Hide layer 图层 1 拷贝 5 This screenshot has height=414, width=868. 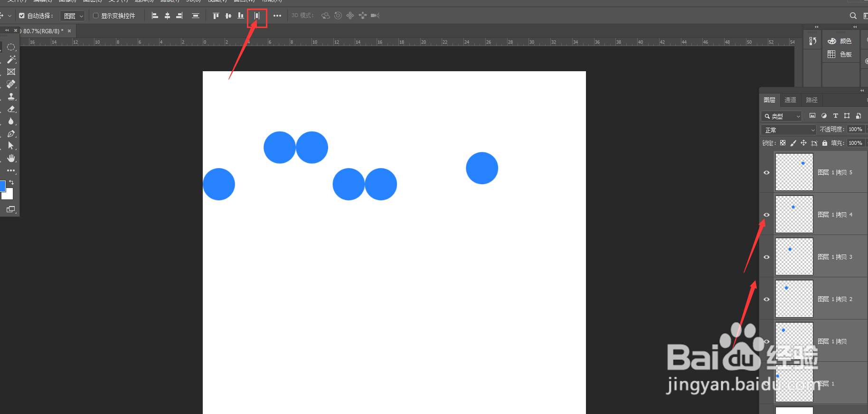(x=766, y=172)
